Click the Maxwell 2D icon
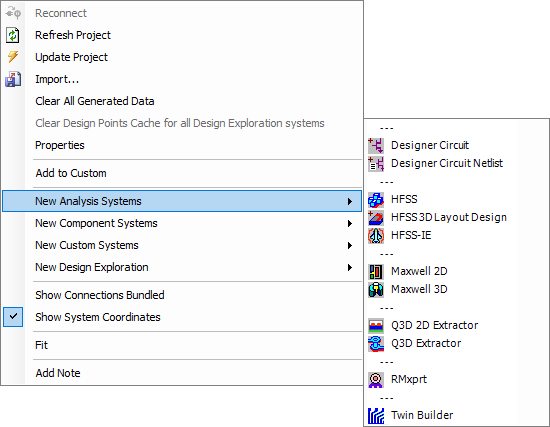 376,272
